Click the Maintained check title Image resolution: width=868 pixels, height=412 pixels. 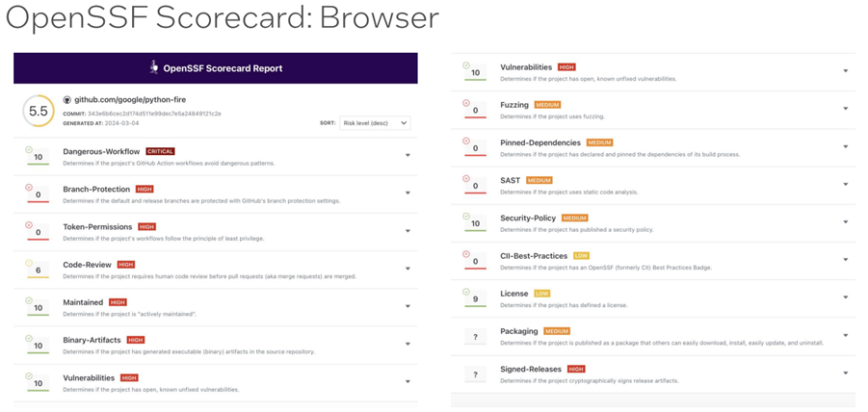point(83,302)
